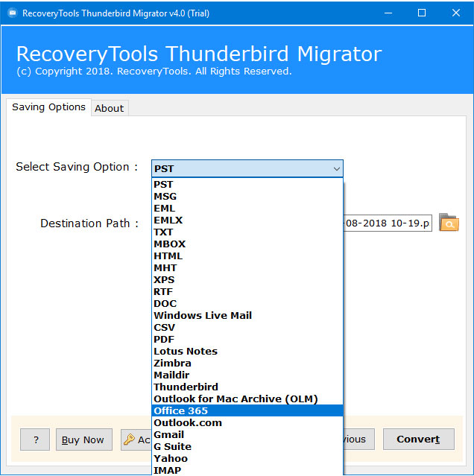Select RTF saving format

(x=247, y=292)
